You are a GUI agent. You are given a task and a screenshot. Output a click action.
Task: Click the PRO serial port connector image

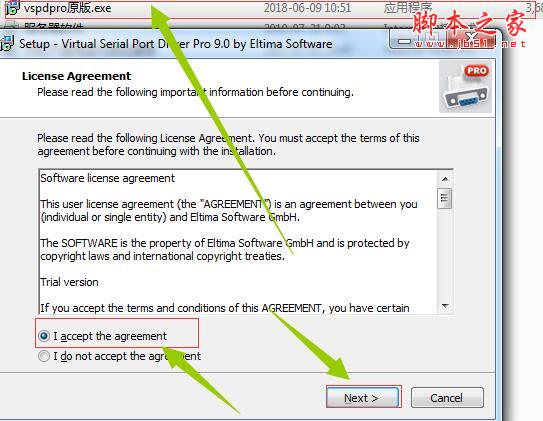click(465, 87)
